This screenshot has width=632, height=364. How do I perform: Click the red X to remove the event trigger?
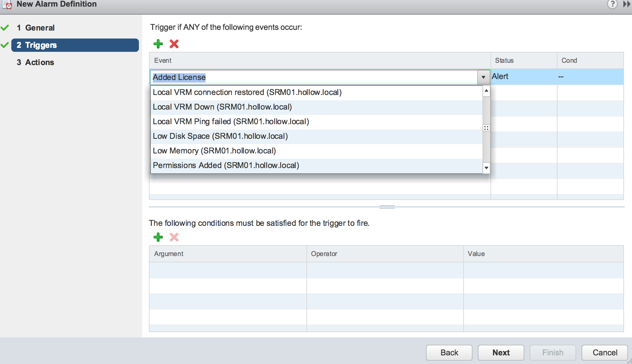(174, 44)
